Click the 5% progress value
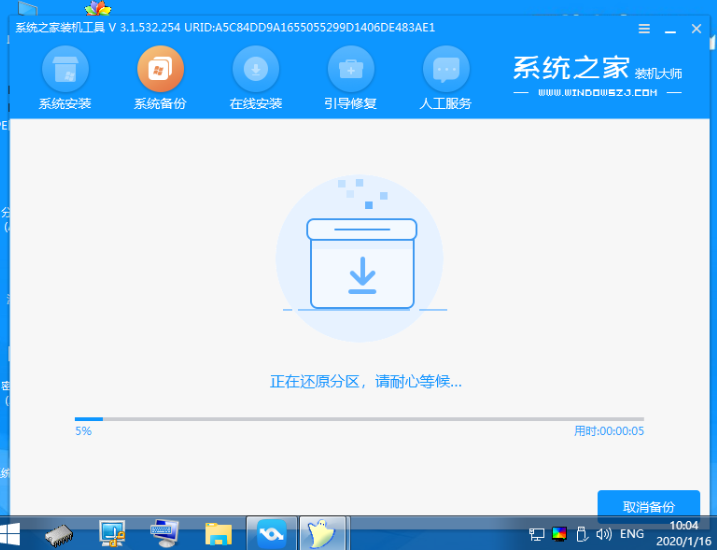 click(83, 431)
